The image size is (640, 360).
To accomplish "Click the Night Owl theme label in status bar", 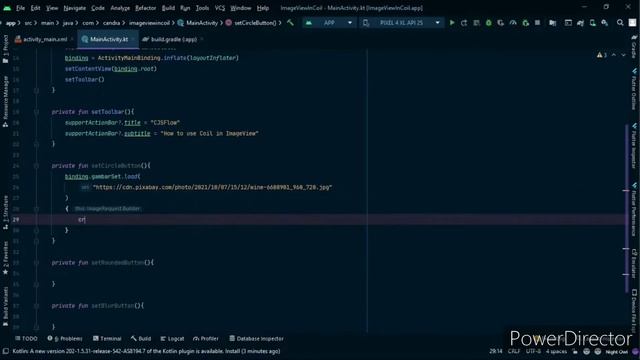I will tap(616, 352).
